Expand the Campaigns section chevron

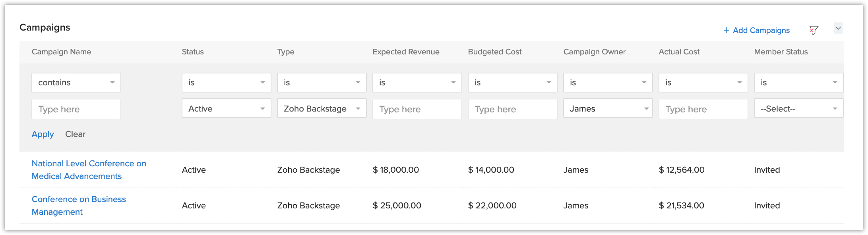(838, 28)
